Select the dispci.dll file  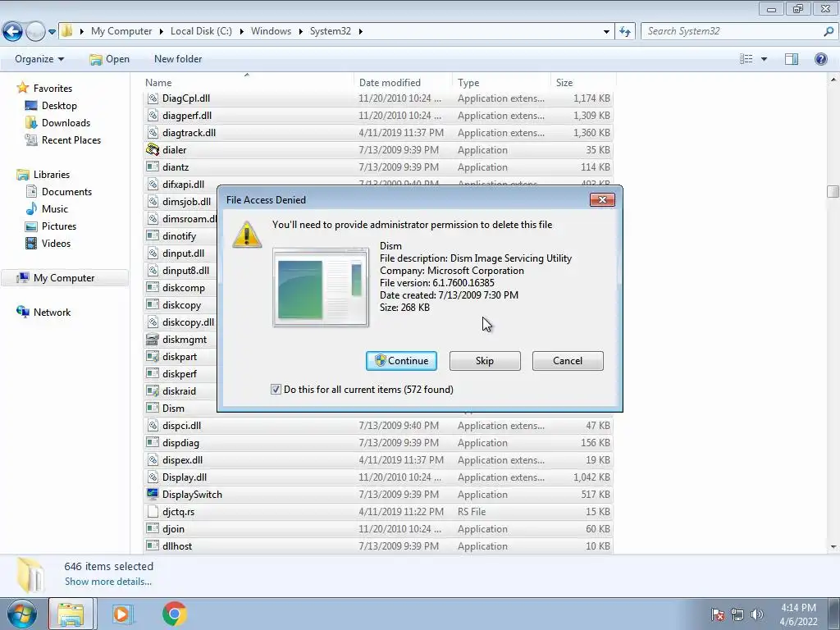(x=377, y=426)
